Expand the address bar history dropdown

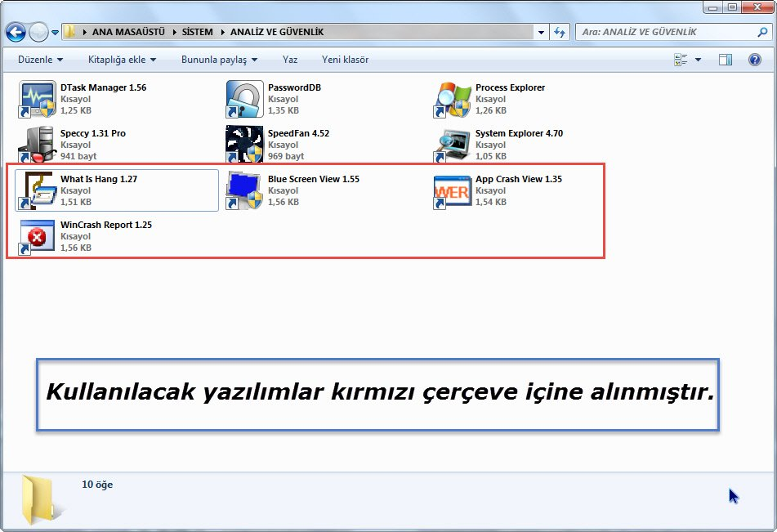click(541, 32)
